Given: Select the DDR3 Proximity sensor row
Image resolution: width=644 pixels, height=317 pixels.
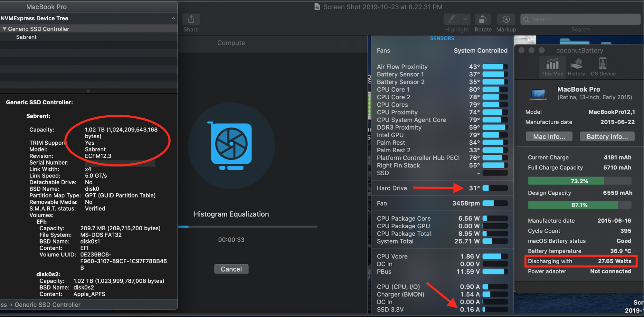Looking at the screenshot, I should [x=442, y=128].
